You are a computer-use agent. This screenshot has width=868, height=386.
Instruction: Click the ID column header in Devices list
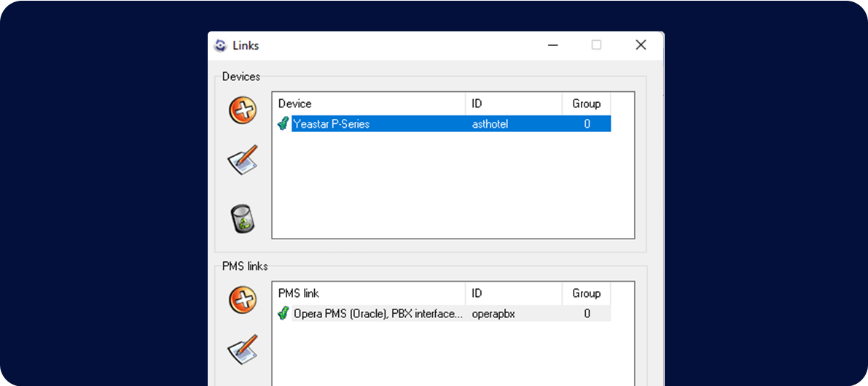[513, 104]
